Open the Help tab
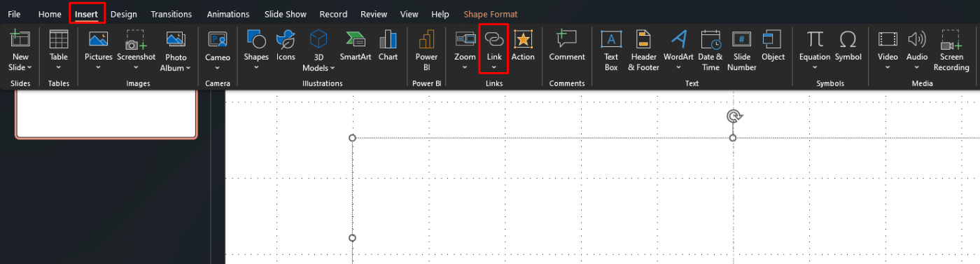Screen dimensions: 980x264 440,14
